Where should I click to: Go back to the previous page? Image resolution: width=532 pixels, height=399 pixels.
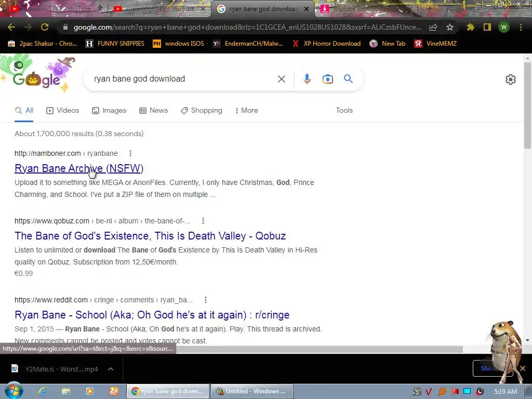11,27
